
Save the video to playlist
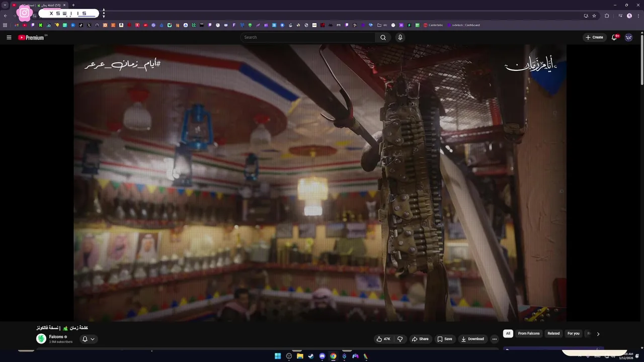click(x=445, y=339)
